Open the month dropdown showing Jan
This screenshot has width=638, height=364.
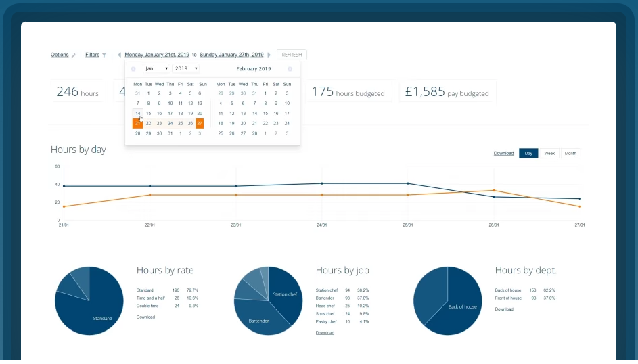(156, 68)
